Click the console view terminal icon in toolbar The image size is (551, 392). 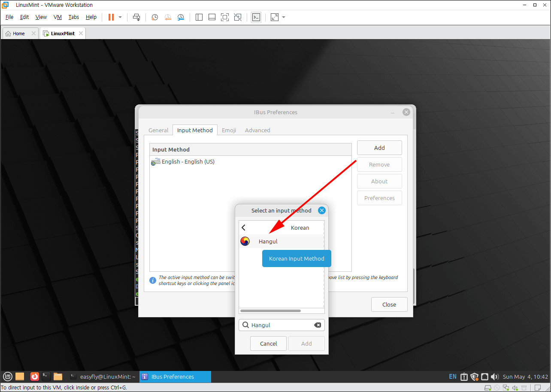point(256,17)
